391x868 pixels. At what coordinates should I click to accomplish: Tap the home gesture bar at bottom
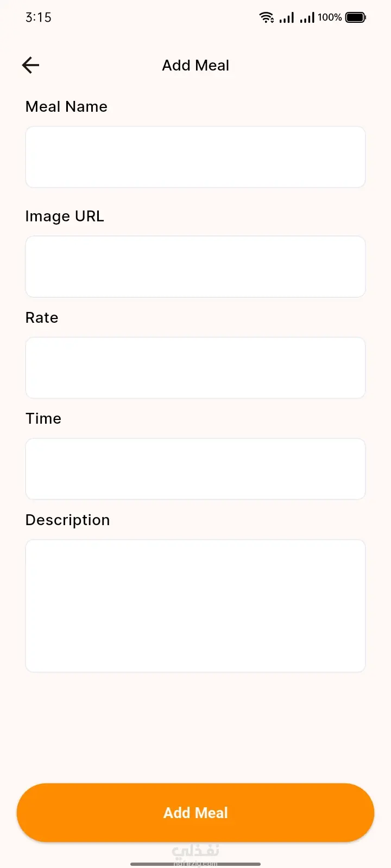click(195, 864)
